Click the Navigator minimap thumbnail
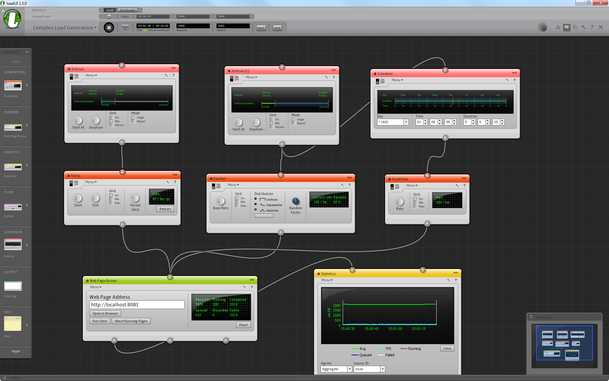Screen dimensions: 609x381 point(565,343)
